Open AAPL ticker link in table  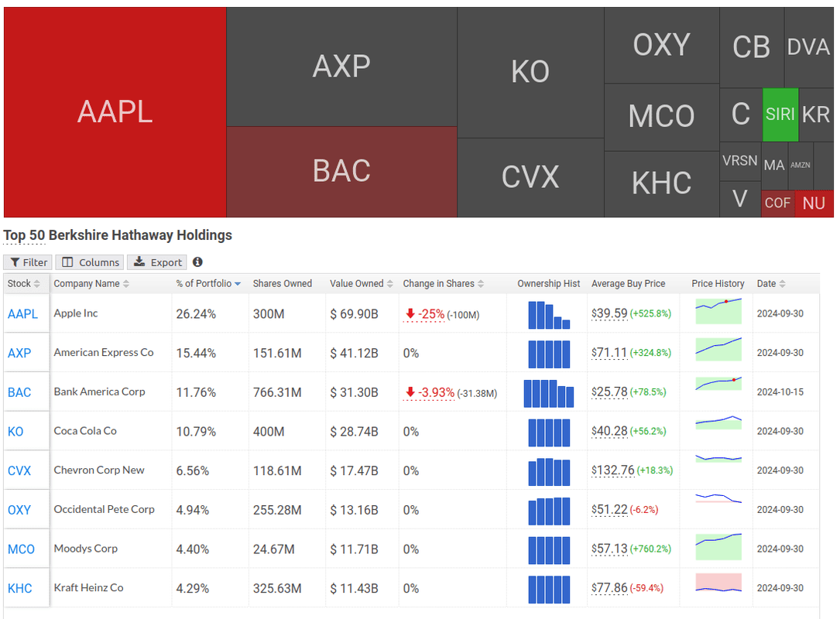[22, 314]
